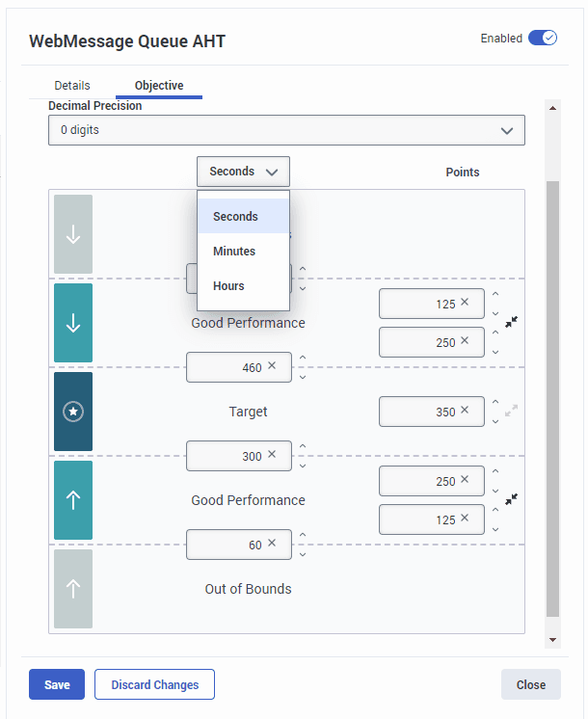Save the objective changes
The height and width of the screenshot is (719, 588).
click(57, 684)
